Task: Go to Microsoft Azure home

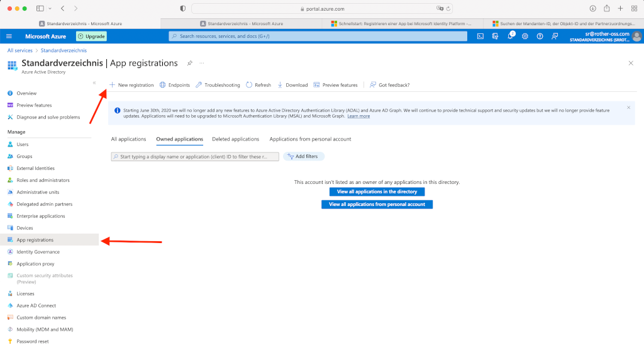Action: pyautogui.click(x=45, y=36)
